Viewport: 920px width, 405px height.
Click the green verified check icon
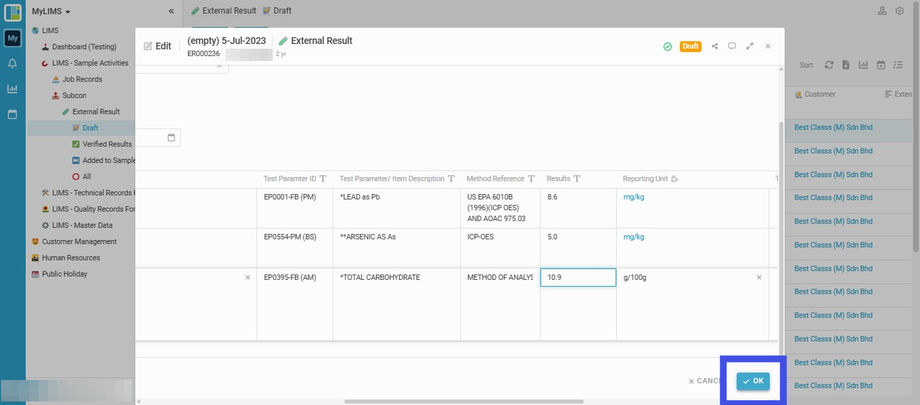click(667, 46)
